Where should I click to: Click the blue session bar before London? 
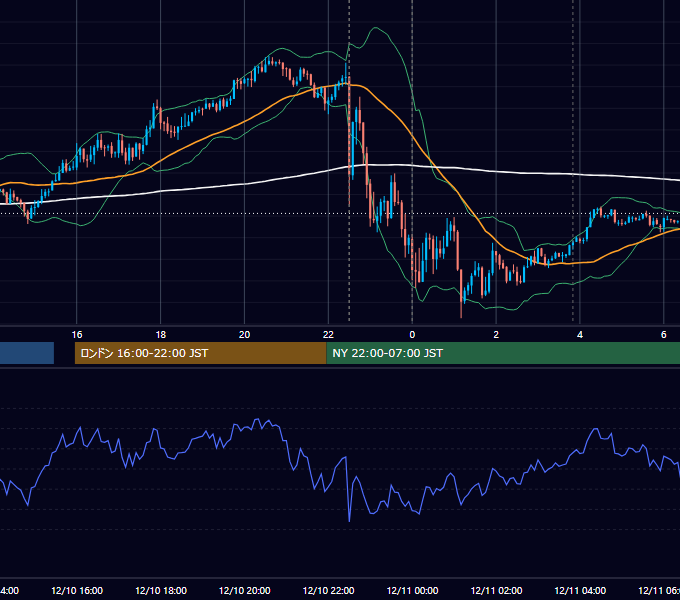click(27, 353)
